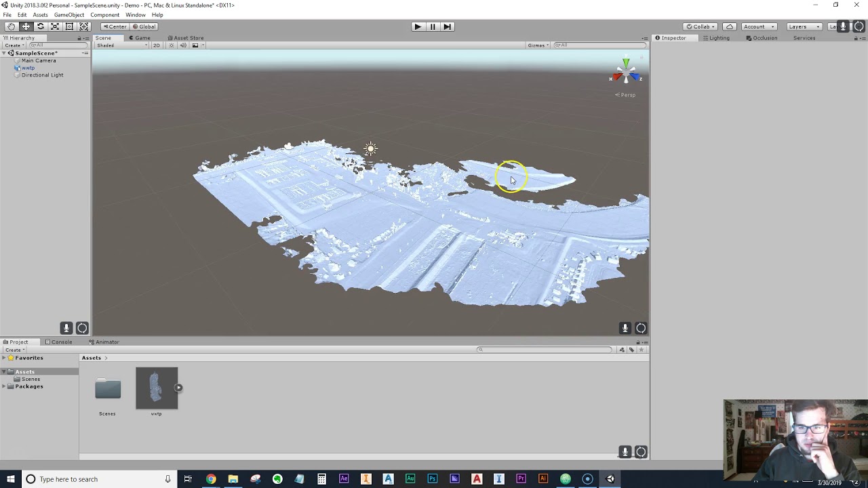
Task: Switch to the Asset Store tab
Action: [x=185, y=38]
